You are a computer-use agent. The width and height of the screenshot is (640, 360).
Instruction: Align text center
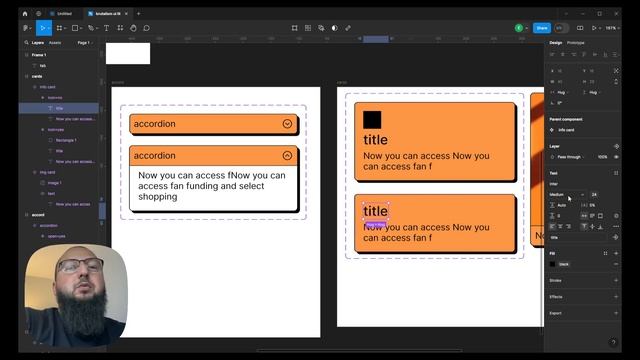point(560,227)
